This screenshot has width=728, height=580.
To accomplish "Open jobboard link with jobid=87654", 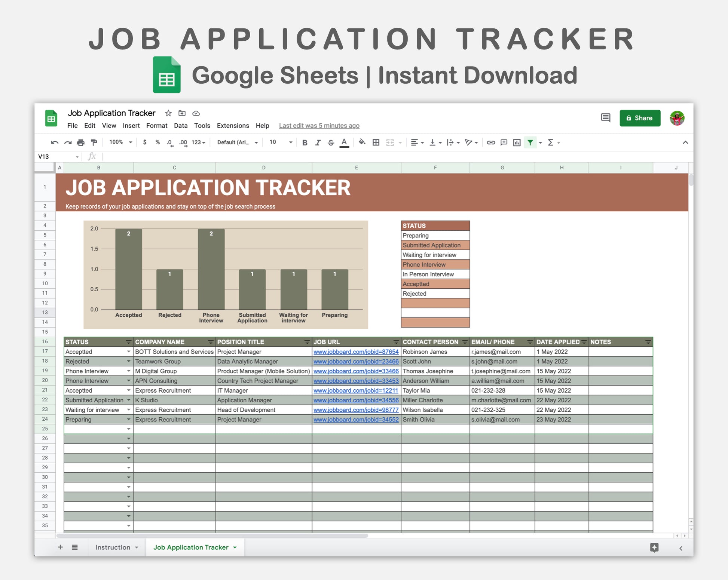I will tap(356, 352).
